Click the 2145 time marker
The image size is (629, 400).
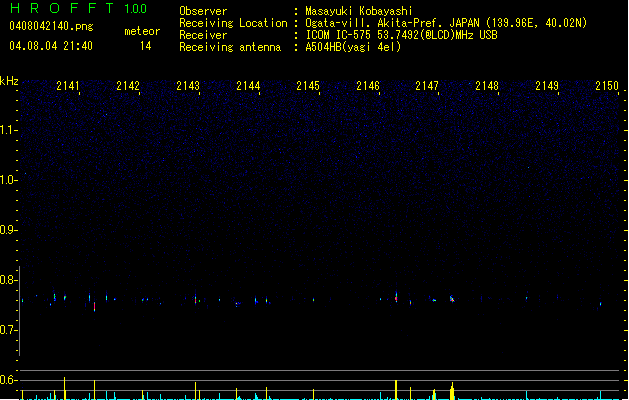coord(308,86)
